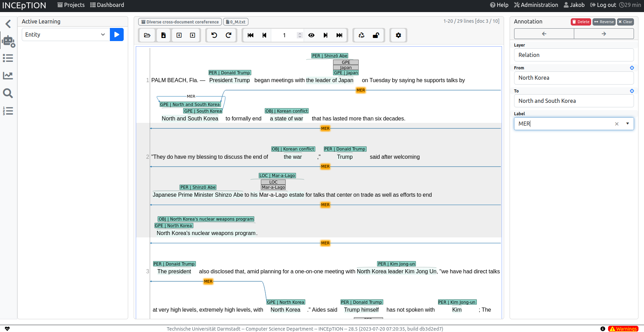
Task: Navigate to previous annotation arrow
Action: 544,34
